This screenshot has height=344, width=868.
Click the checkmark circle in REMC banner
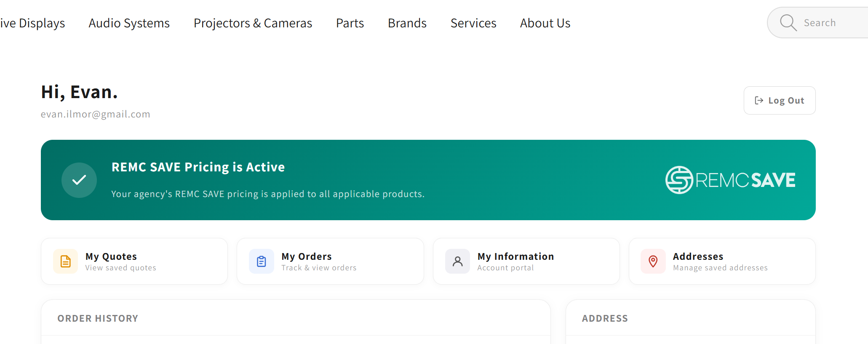[79, 180]
